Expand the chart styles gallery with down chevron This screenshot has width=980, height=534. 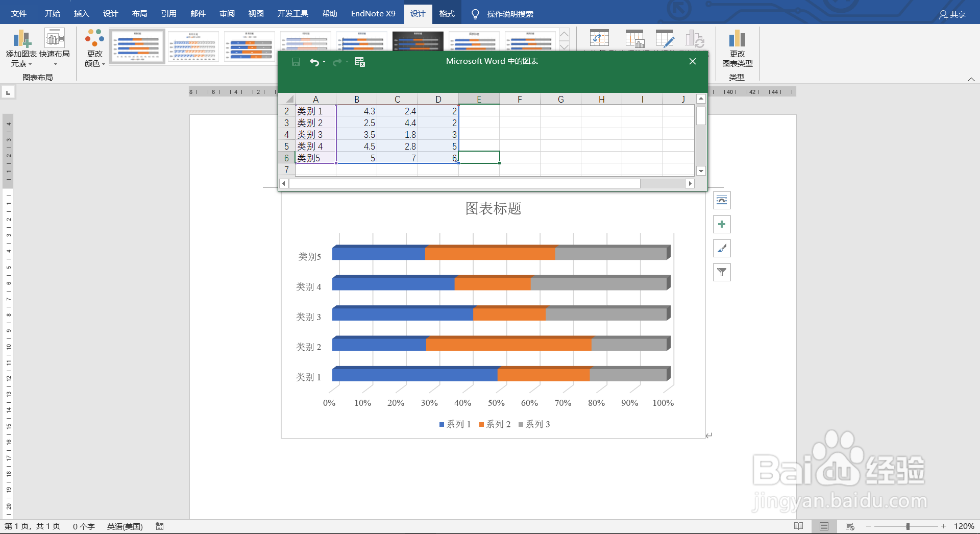tap(563, 47)
